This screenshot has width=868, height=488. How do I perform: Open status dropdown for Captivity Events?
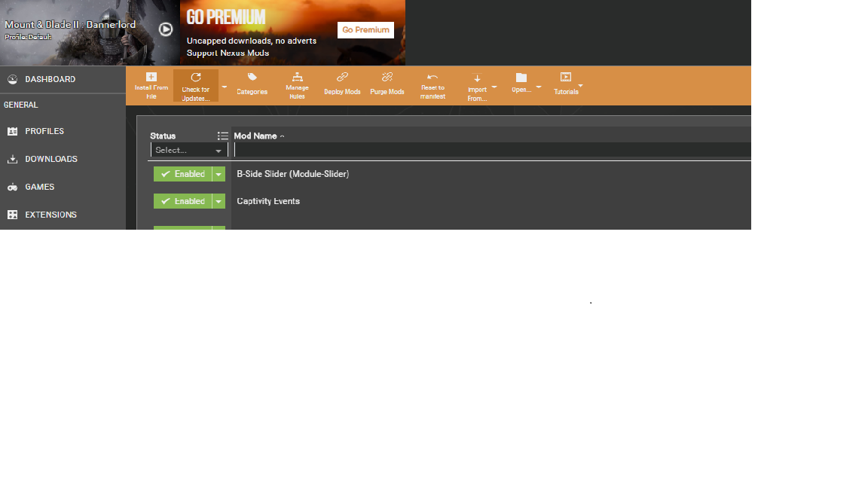point(219,201)
